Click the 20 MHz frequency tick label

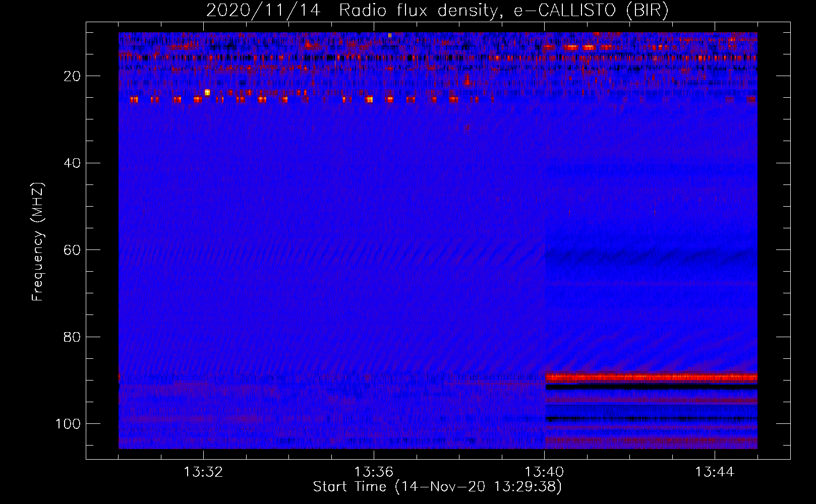pyautogui.click(x=72, y=76)
